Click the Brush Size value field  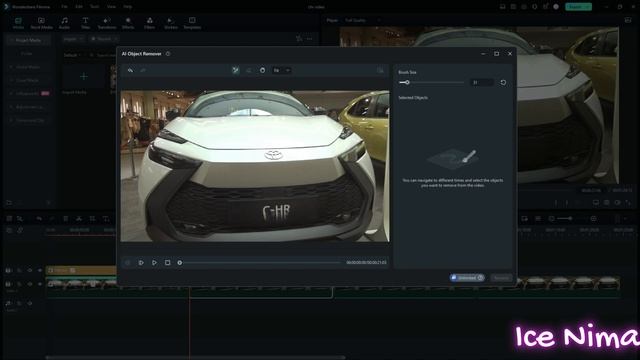pyautogui.click(x=482, y=82)
